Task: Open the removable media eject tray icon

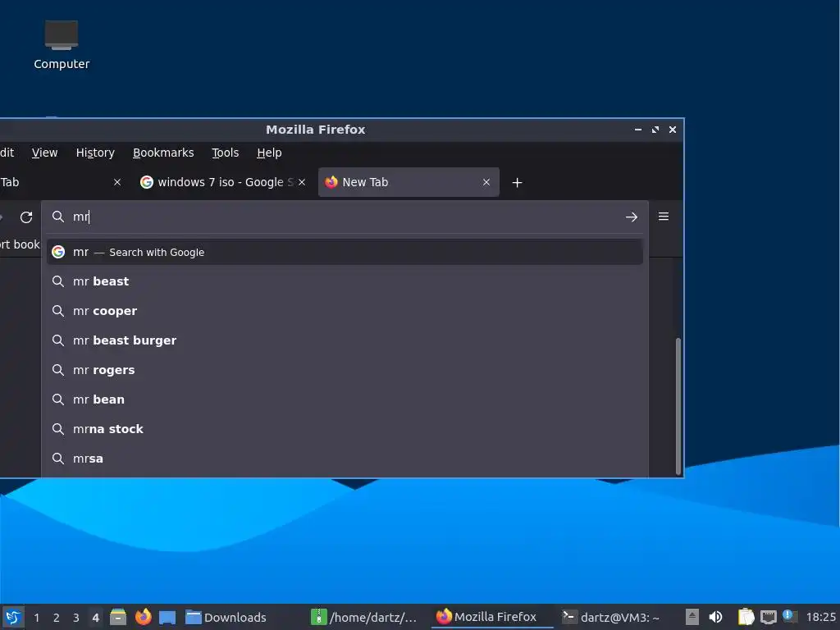Action: click(x=692, y=617)
